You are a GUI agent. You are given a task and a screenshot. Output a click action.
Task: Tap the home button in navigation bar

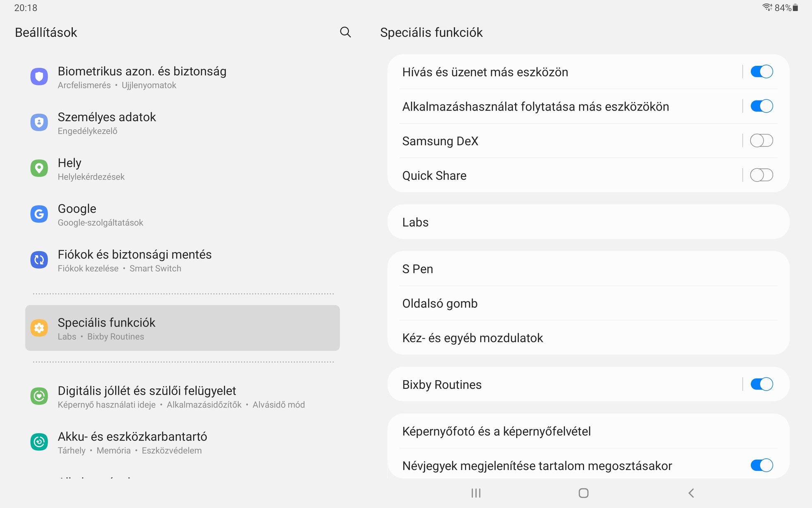tap(583, 493)
